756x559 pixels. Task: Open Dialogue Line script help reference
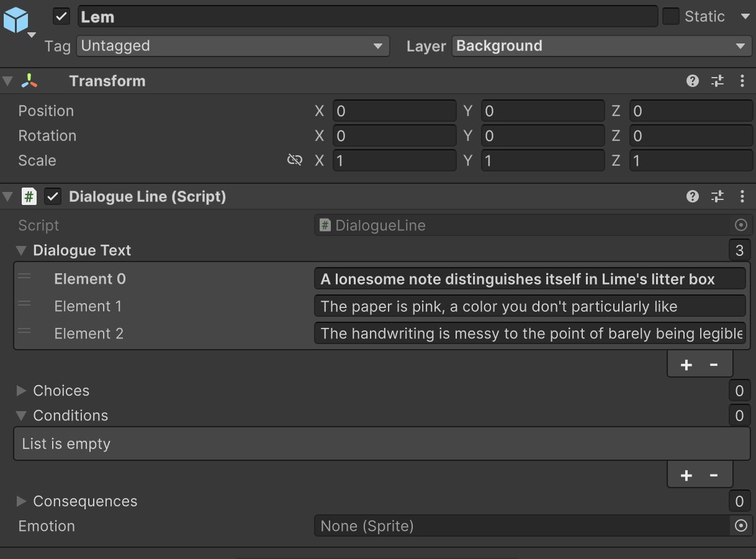[693, 197]
